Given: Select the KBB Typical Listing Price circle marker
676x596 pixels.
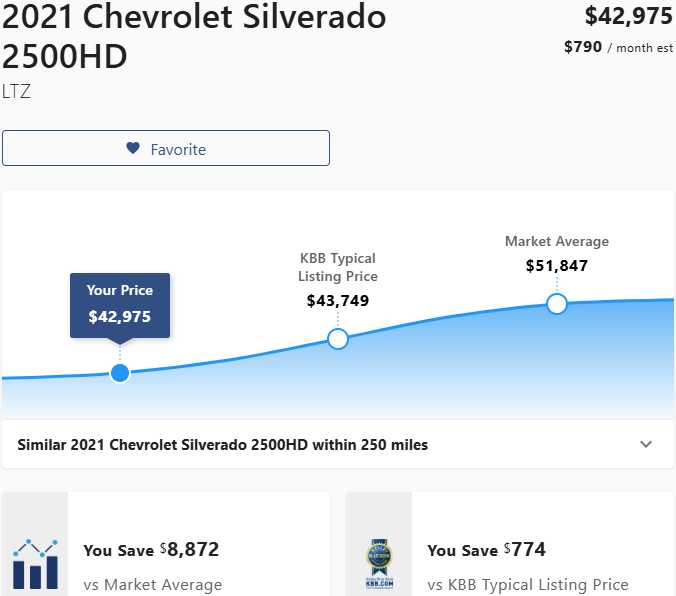Looking at the screenshot, I should pos(338,339).
